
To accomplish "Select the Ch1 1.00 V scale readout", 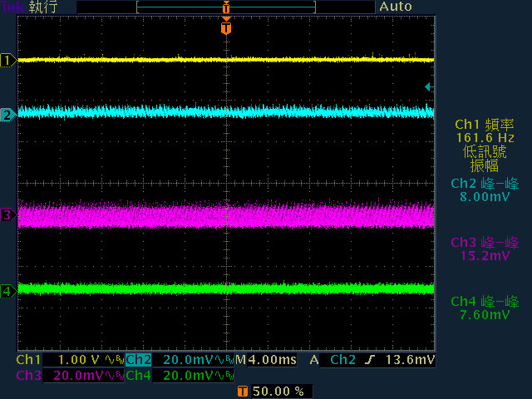I will [x=78, y=360].
